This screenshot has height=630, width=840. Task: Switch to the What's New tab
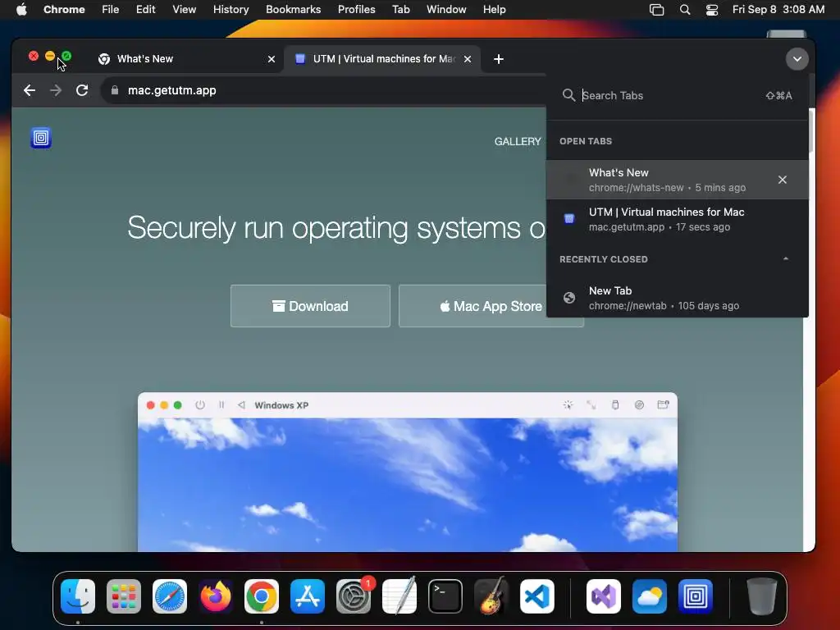click(x=184, y=59)
